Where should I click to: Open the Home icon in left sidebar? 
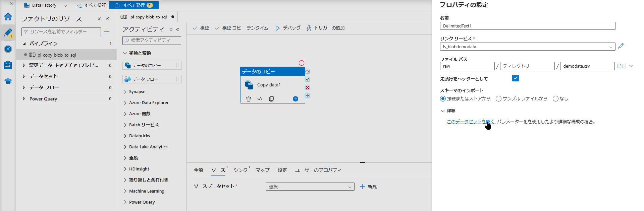8,17
